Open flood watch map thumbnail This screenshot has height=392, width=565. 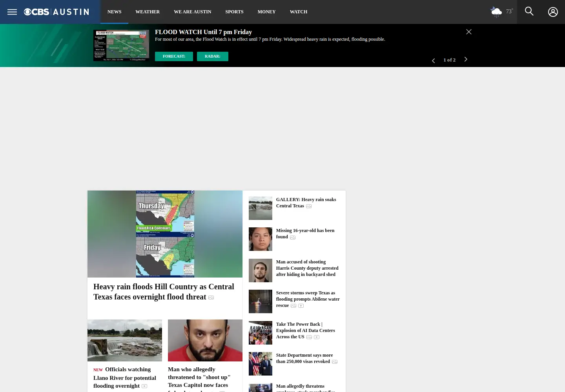click(121, 45)
